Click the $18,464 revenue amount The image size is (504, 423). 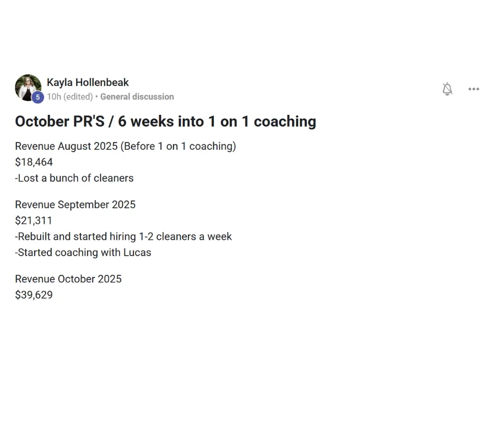[34, 162]
